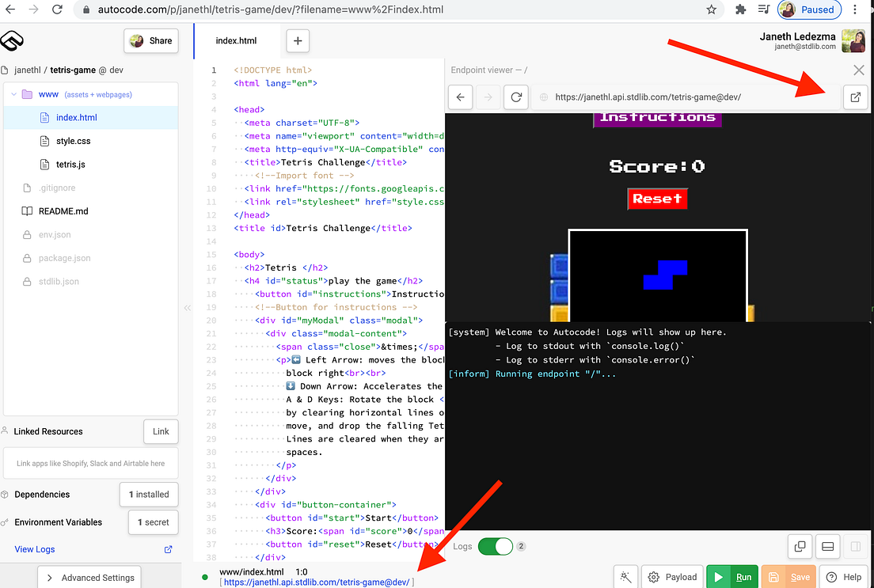The width and height of the screenshot is (874, 588).
Task: Open View Logs in external window icon
Action: 167,549
